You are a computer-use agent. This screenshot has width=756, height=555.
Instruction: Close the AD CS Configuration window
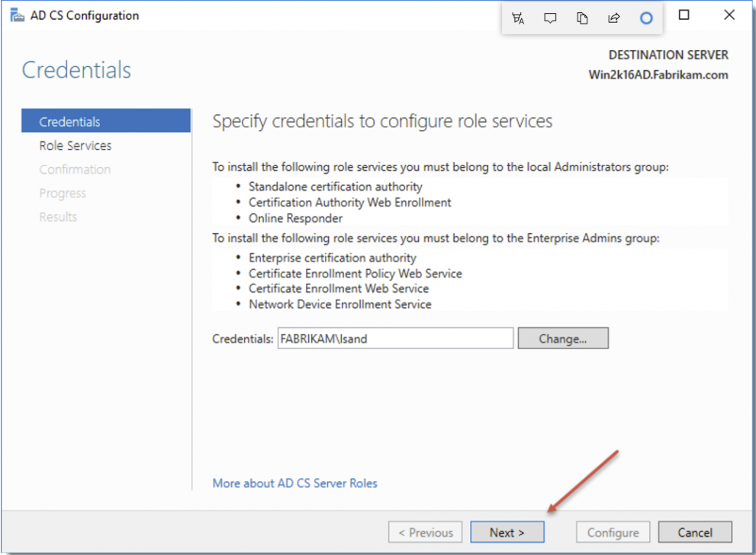729,15
